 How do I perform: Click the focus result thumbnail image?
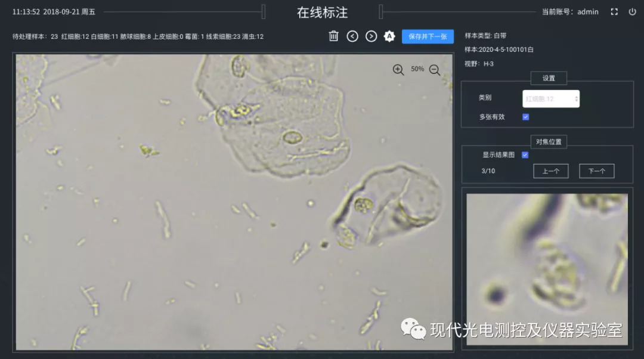point(547,268)
